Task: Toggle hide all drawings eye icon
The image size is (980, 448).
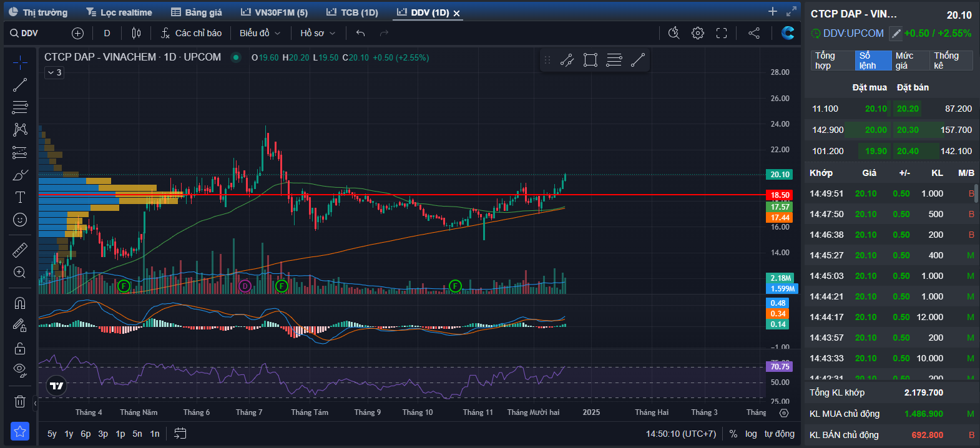Action: 20,369
